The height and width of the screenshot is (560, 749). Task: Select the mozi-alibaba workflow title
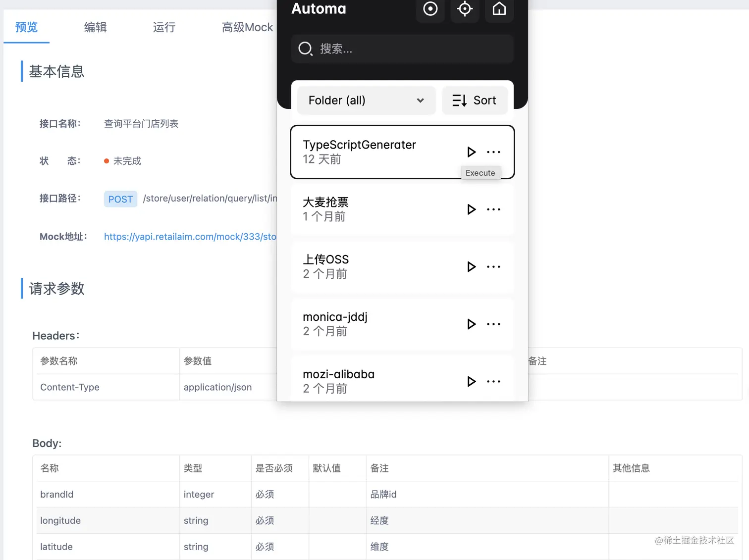pyautogui.click(x=338, y=374)
